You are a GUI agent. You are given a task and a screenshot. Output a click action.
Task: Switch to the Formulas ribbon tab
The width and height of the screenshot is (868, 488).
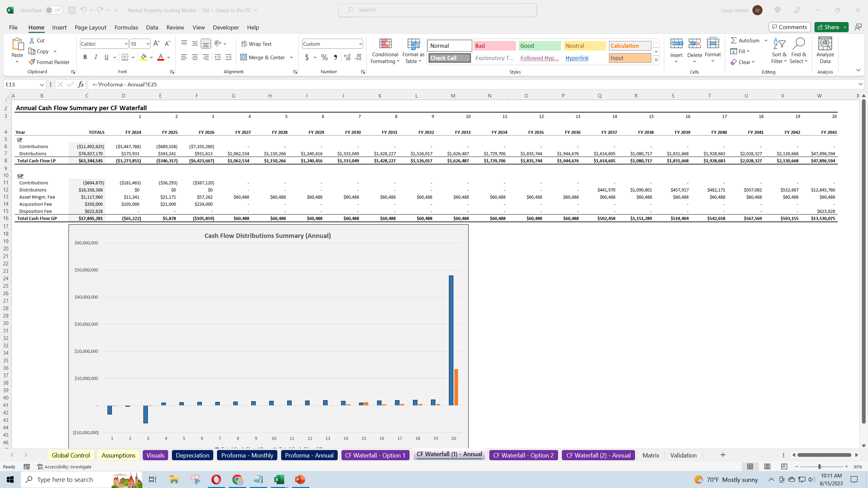(x=126, y=27)
